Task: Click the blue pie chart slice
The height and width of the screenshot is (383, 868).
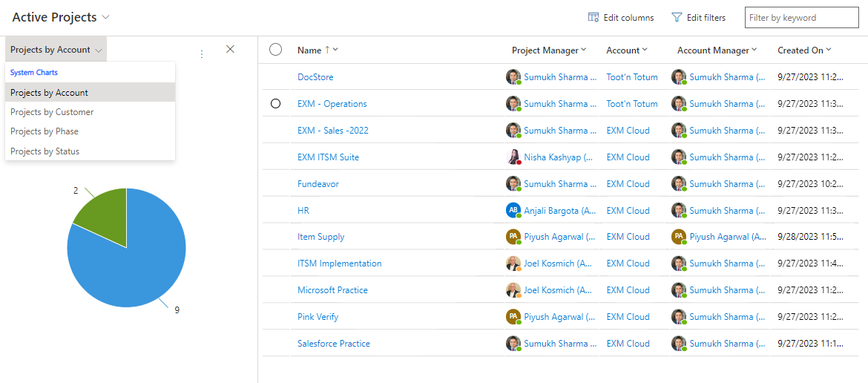Action: [136, 260]
